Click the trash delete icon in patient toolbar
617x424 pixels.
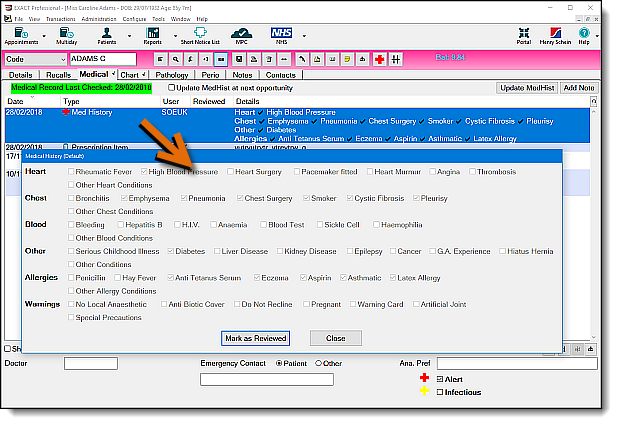[x=269, y=59]
